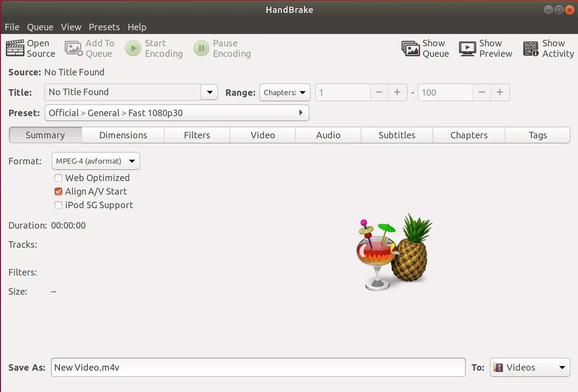Image resolution: width=578 pixels, height=392 pixels.
Task: Open a video source file
Action: [30, 48]
